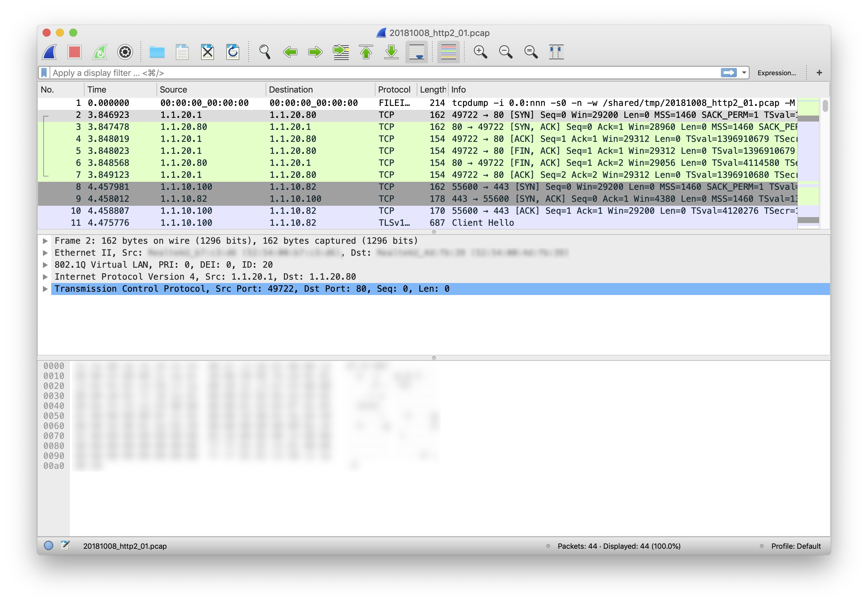Open the display filter bookmarks
Viewport: 868px width, 604px height.
point(45,73)
